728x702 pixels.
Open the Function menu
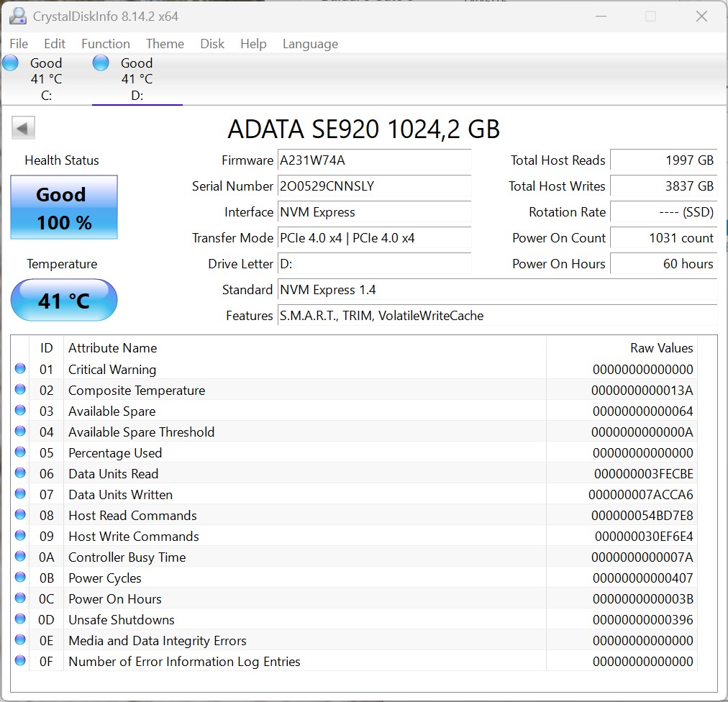(x=105, y=44)
